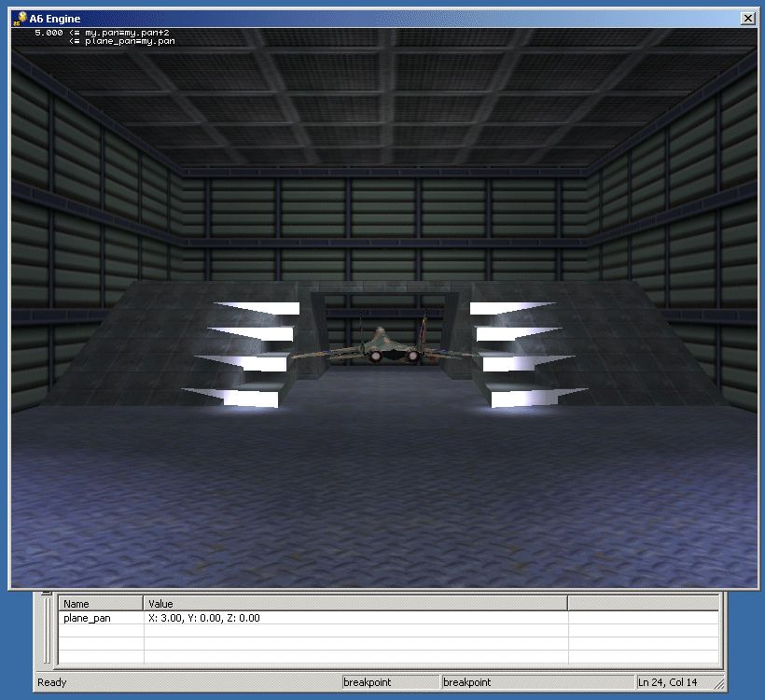The image size is (765, 700).
Task: Click the Ready status bar text
Action: (52, 682)
